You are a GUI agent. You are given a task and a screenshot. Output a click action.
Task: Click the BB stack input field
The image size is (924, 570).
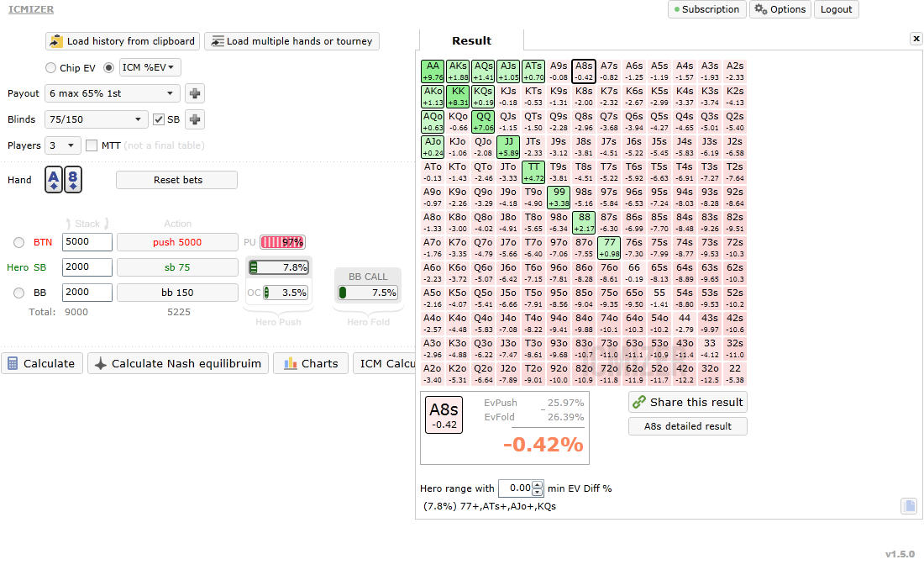point(87,293)
